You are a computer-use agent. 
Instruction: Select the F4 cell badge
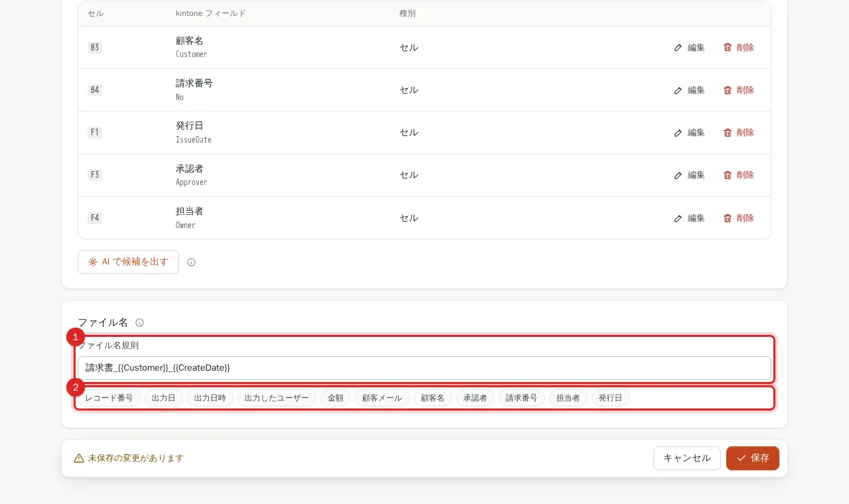coord(95,218)
